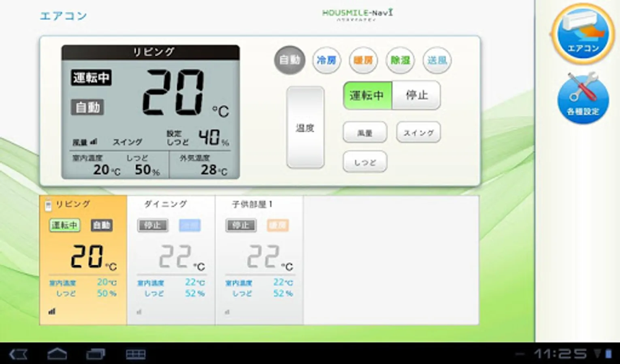Select 暖房 heating mode
The width and height of the screenshot is (620, 364).
[x=363, y=60]
